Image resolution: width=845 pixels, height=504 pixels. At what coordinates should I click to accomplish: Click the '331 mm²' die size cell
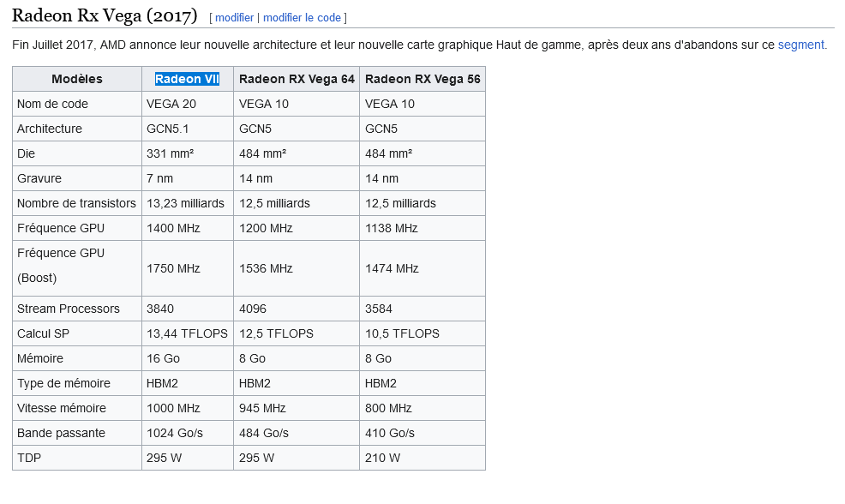[170, 153]
